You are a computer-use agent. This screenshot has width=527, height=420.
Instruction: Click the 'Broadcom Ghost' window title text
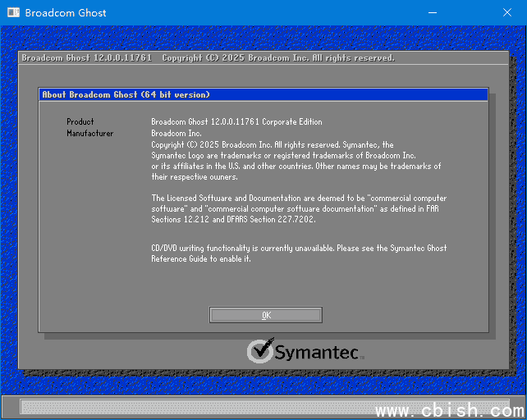[x=66, y=13]
